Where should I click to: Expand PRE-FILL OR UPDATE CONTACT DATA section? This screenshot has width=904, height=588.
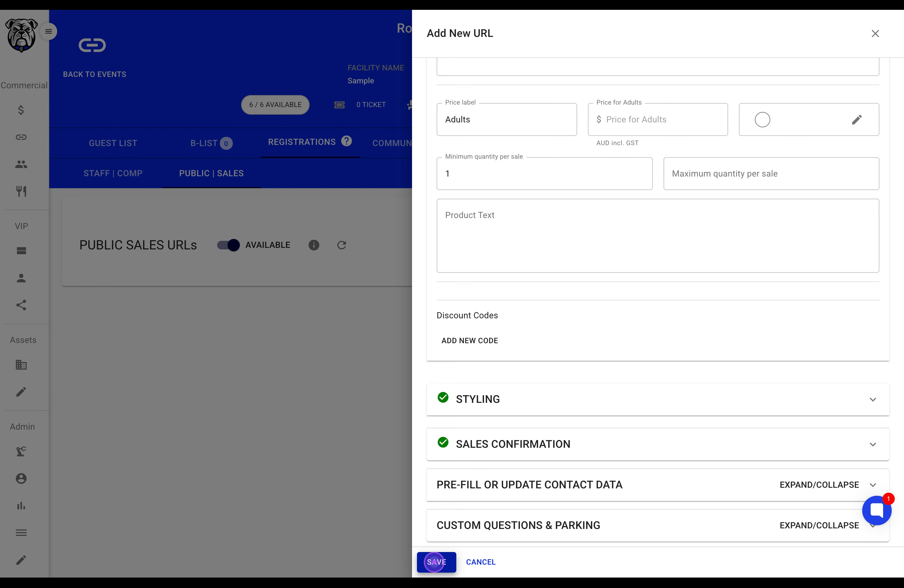[x=657, y=485]
